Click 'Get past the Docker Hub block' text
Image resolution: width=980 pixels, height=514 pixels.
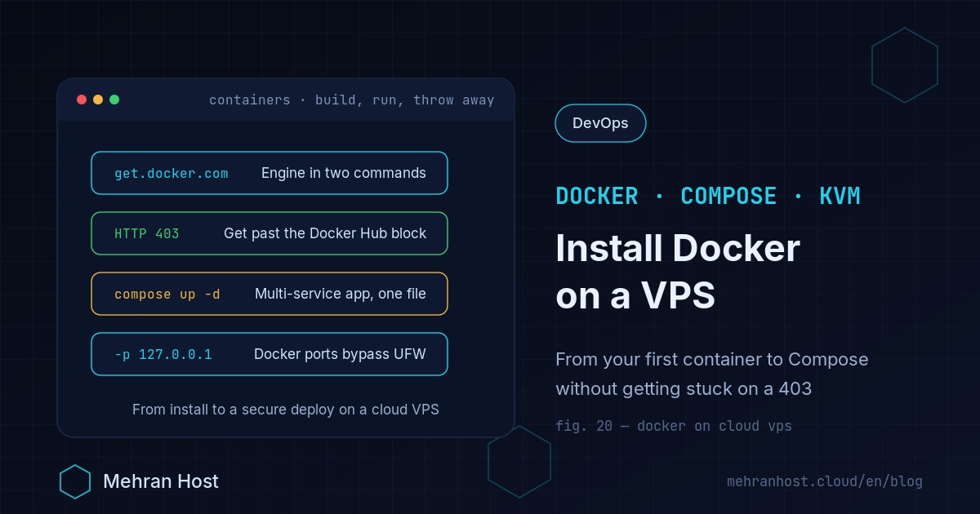point(325,233)
